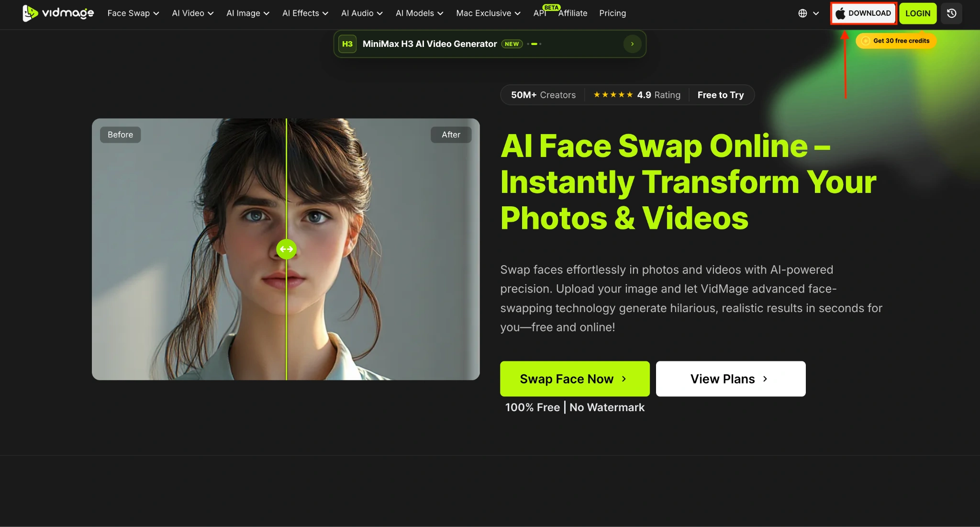
Task: Click the LOGIN button
Action: pyautogui.click(x=918, y=13)
